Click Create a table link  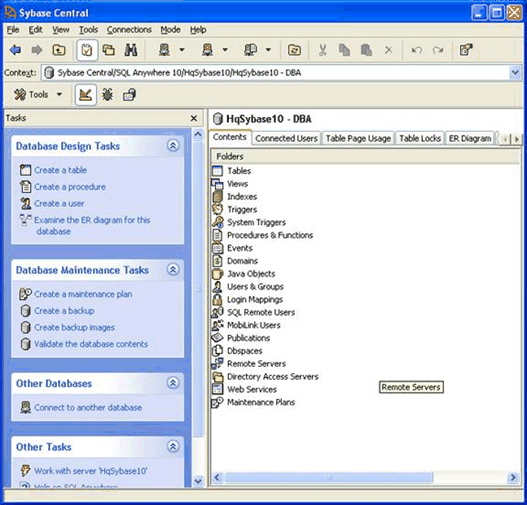pos(60,170)
